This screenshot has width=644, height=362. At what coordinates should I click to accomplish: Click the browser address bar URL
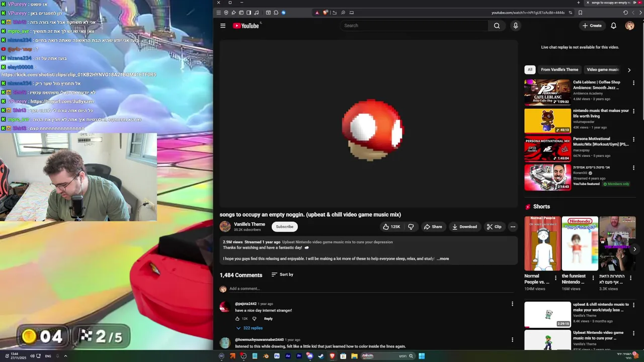click(528, 13)
